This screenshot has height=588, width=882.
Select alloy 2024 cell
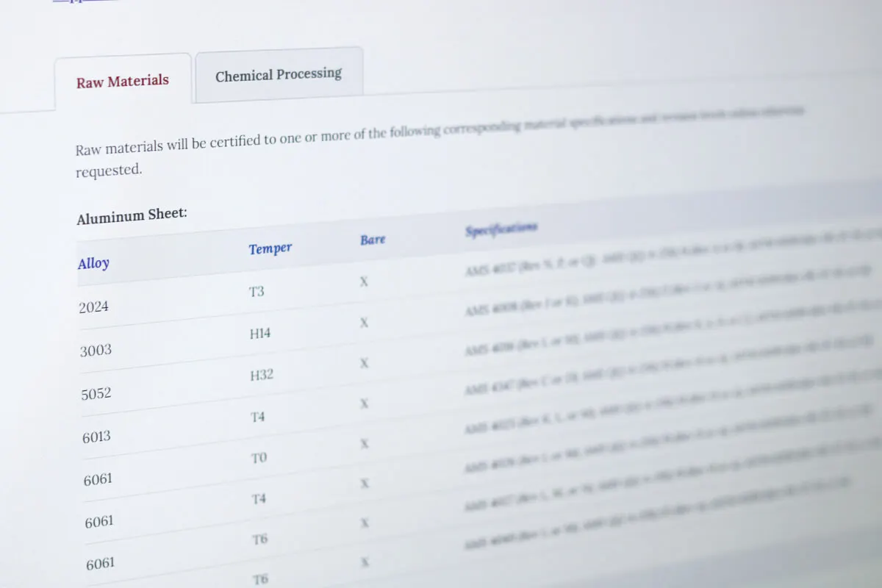tap(94, 307)
